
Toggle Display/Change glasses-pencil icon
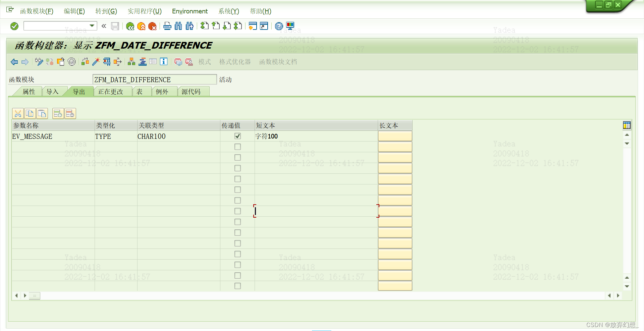39,62
